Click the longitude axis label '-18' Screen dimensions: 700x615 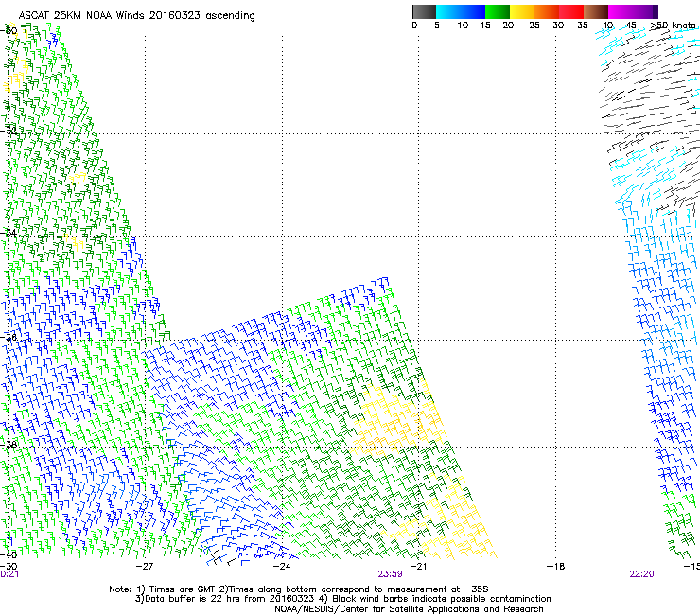click(x=556, y=567)
